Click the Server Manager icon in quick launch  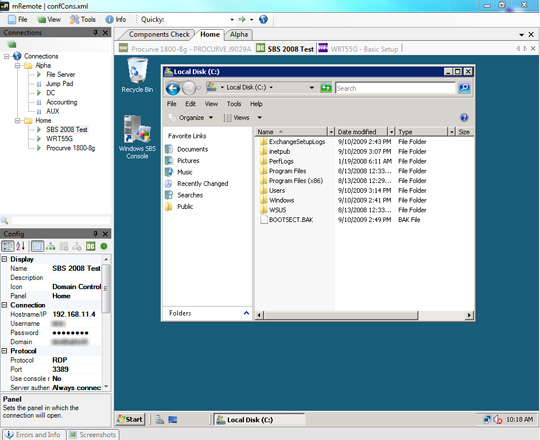tap(159, 419)
